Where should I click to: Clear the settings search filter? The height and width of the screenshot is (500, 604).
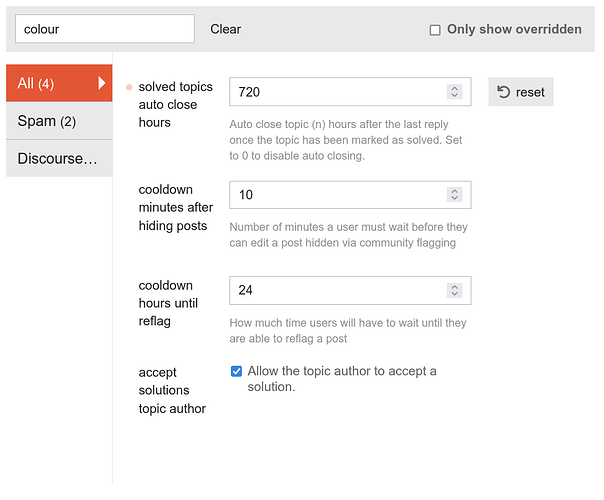pyautogui.click(x=225, y=29)
